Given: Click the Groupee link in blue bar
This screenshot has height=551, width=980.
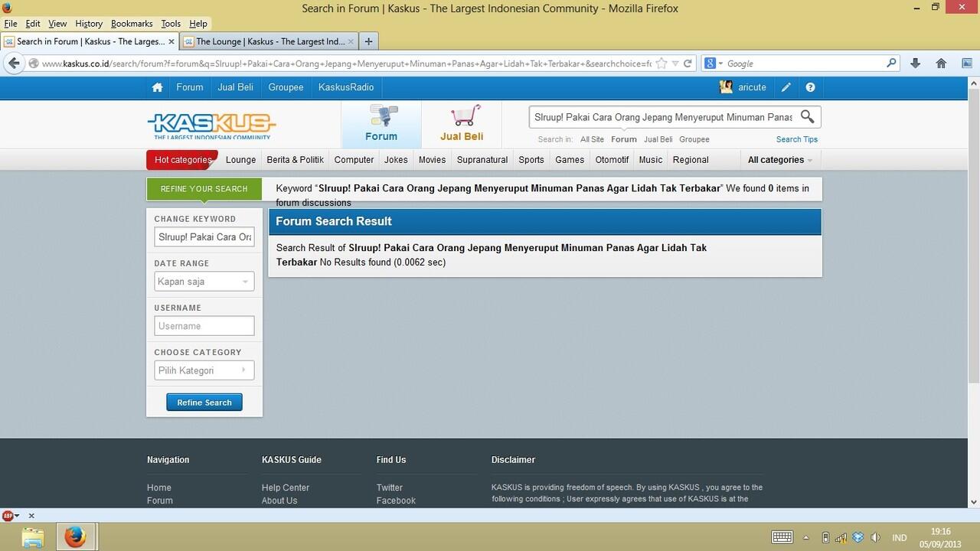Looking at the screenshot, I should point(286,87).
